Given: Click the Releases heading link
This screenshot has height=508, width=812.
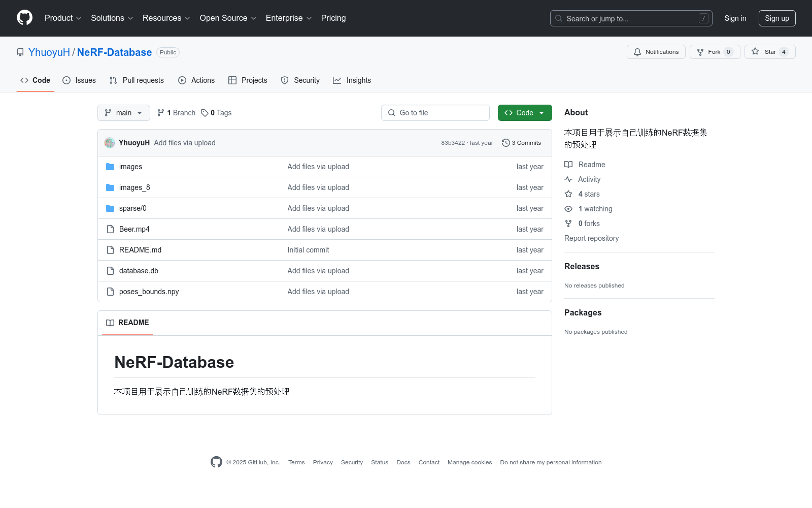Looking at the screenshot, I should [x=582, y=266].
